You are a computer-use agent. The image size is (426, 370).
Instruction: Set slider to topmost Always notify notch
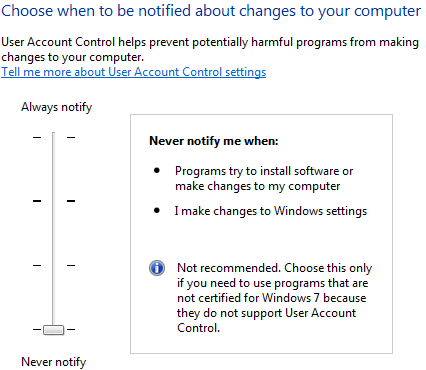click(53, 137)
